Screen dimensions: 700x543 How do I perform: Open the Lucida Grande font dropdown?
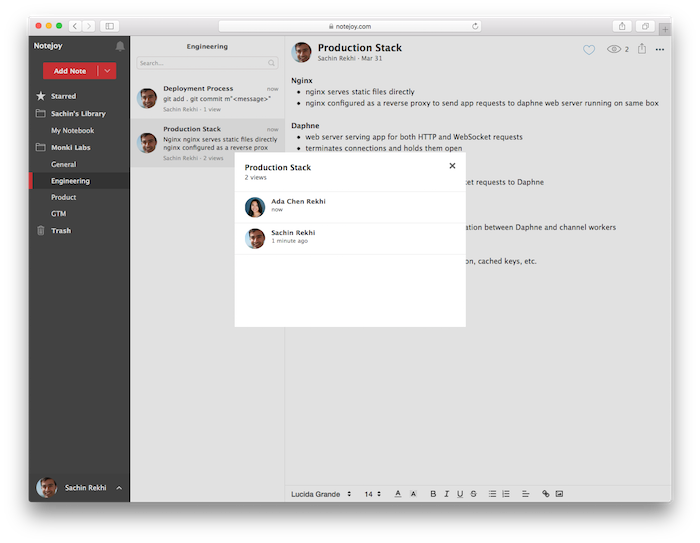(321, 494)
